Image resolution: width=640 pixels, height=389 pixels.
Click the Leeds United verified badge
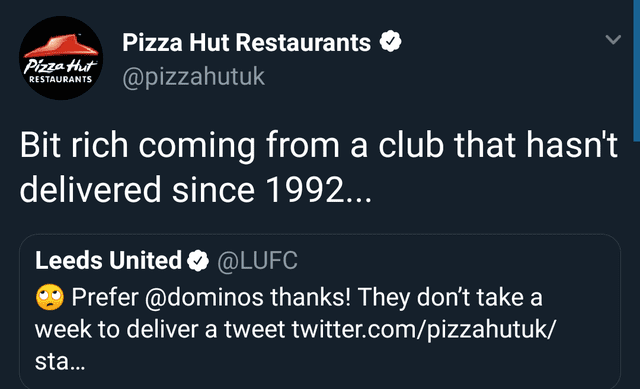(198, 261)
